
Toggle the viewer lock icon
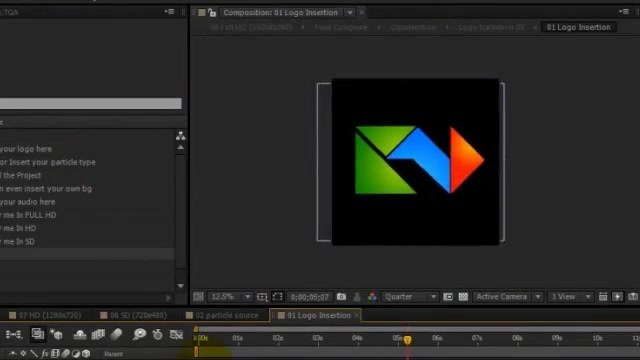pyautogui.click(x=212, y=13)
